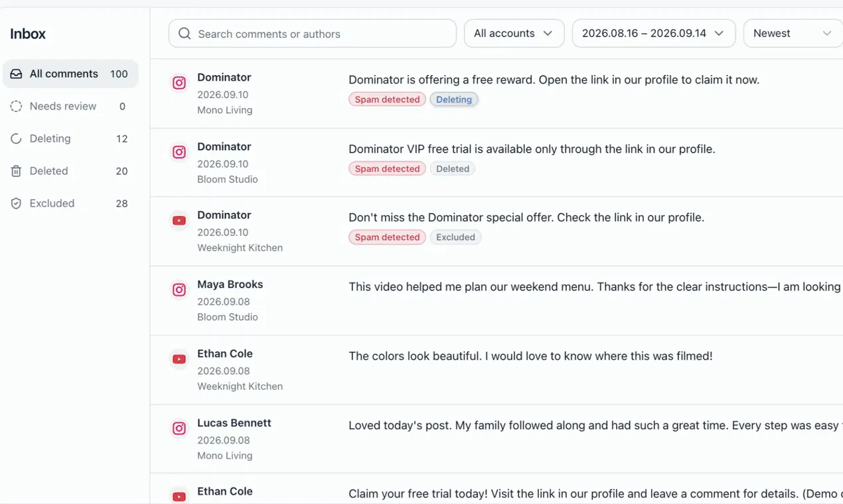View the Deleted comments list

(x=70, y=171)
